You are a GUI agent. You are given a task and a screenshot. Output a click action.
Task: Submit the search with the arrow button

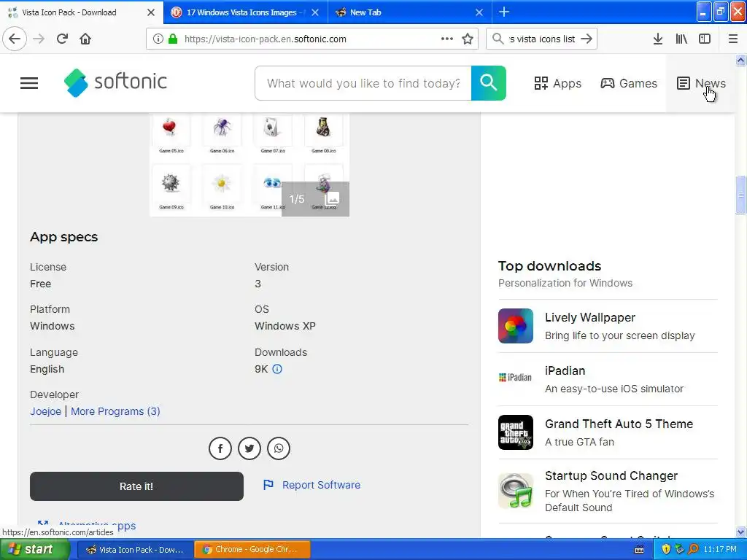[587, 39]
